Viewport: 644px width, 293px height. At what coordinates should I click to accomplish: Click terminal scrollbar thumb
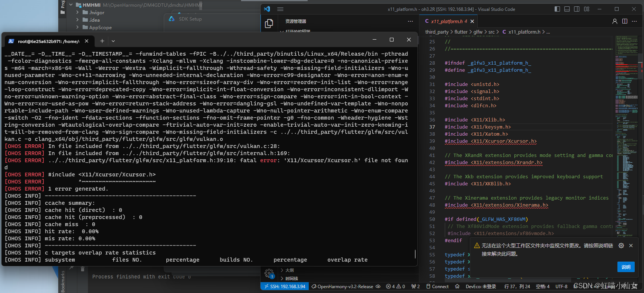tap(415, 254)
